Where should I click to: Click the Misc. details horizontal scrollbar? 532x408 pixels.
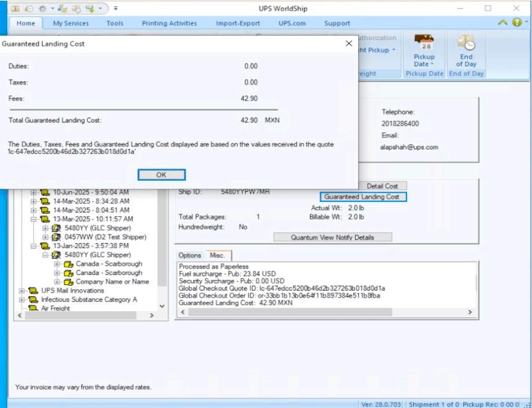290,312
